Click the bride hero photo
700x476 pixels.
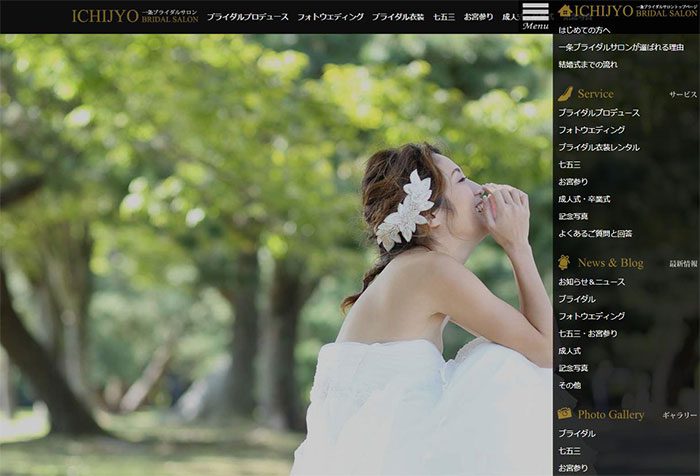pos(276,255)
